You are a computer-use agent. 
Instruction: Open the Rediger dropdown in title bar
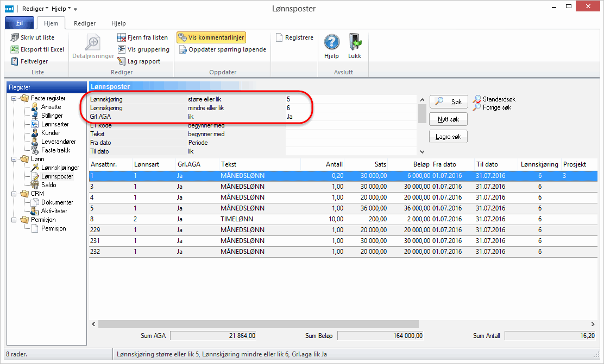pos(36,9)
